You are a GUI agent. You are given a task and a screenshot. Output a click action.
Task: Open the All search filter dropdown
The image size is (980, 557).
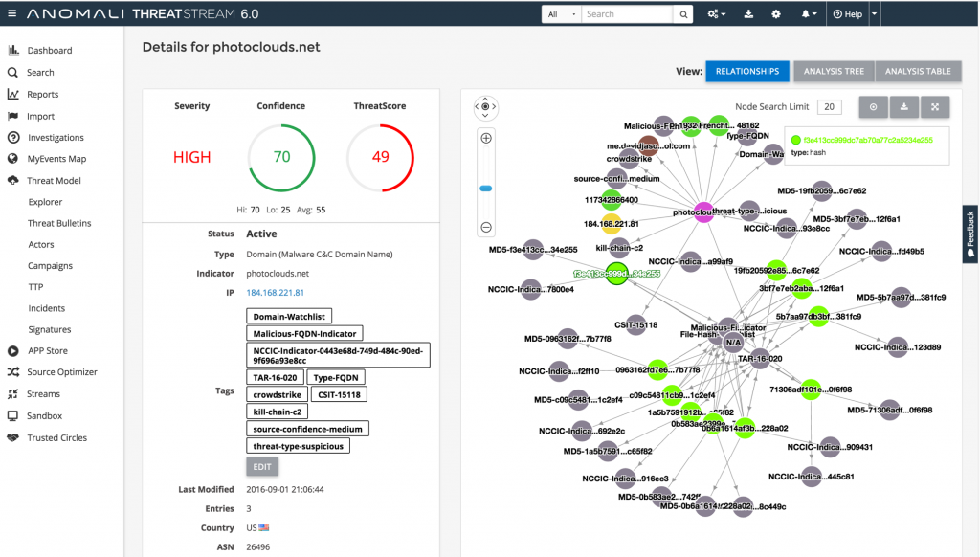tap(560, 13)
